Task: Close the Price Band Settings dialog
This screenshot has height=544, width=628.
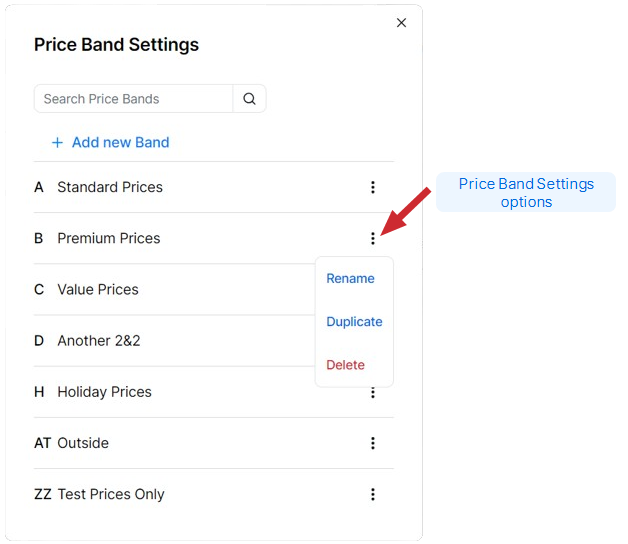Action: 401,23
